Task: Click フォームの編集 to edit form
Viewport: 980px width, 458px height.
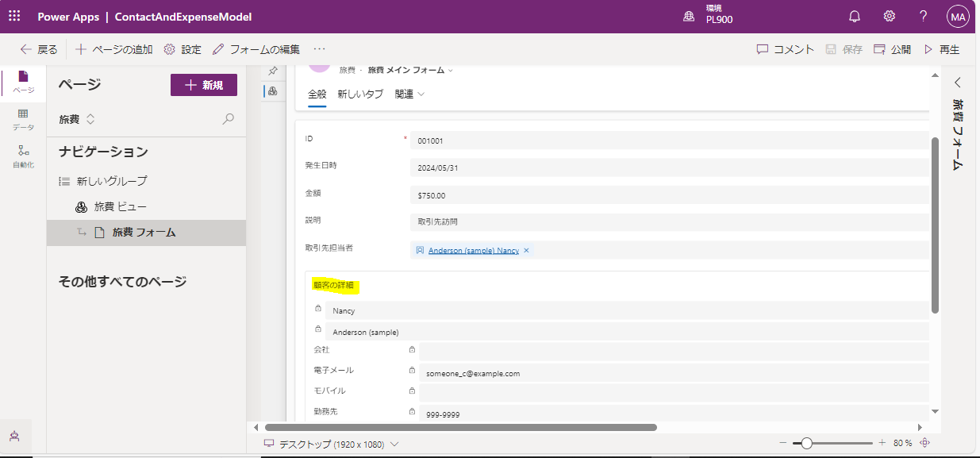Action: (256, 49)
